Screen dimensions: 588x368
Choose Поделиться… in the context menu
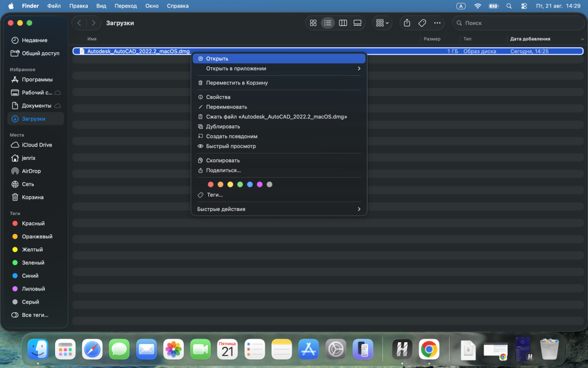279,170
